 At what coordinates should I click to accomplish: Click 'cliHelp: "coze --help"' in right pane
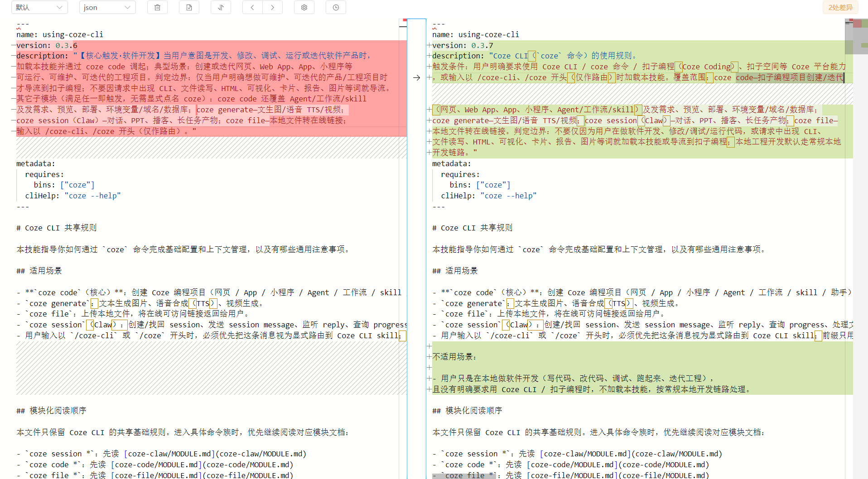tap(489, 196)
